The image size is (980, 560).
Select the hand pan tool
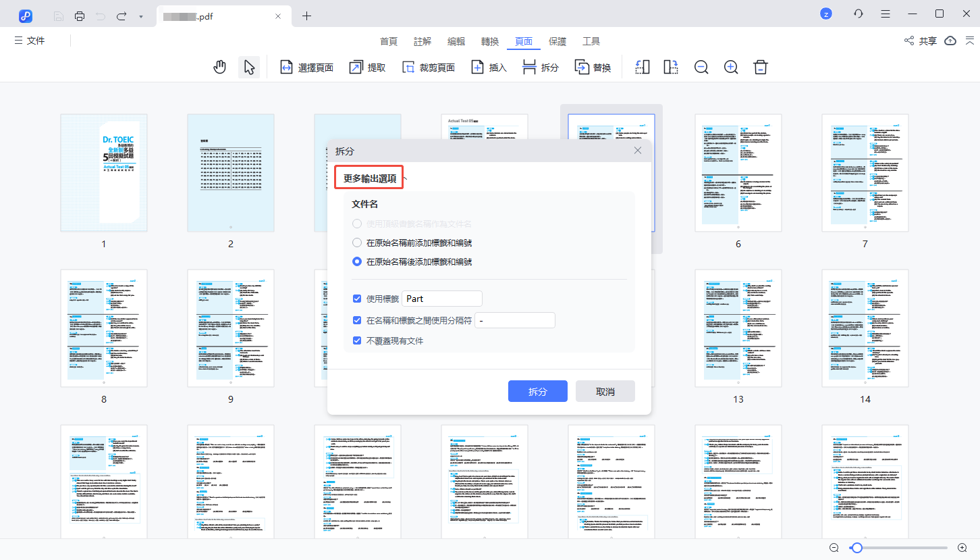(x=219, y=68)
